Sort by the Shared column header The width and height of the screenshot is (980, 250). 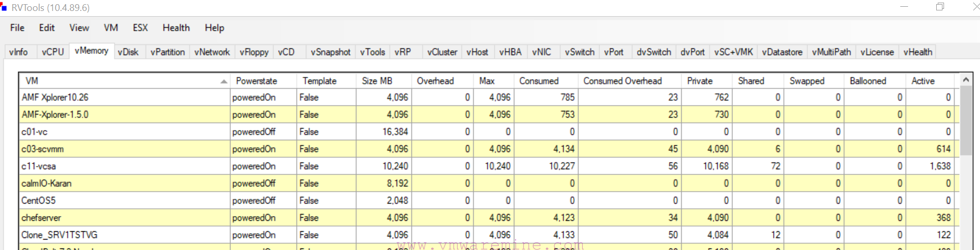coord(758,81)
